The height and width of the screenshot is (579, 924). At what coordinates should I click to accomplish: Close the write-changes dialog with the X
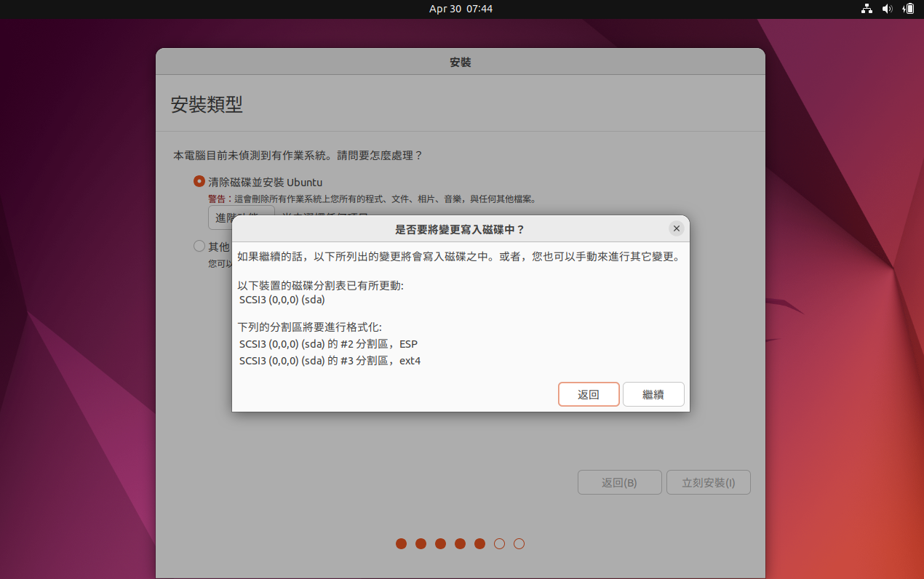pyautogui.click(x=677, y=228)
